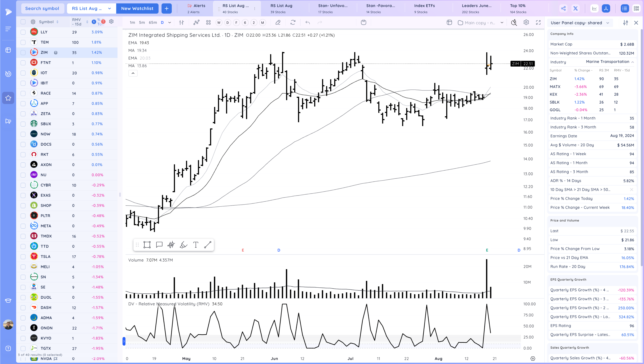Check the TSLA row checkbox
644x364 pixels.
pos(23,256)
